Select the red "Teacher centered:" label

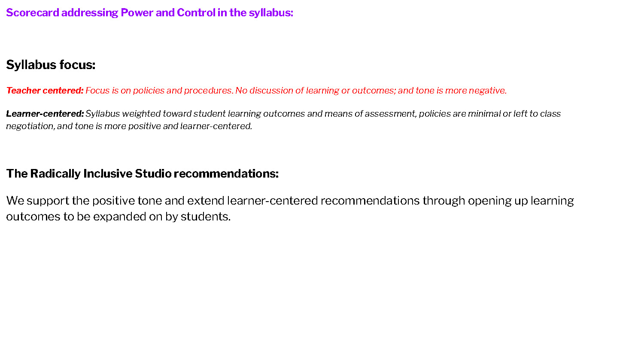coord(45,90)
